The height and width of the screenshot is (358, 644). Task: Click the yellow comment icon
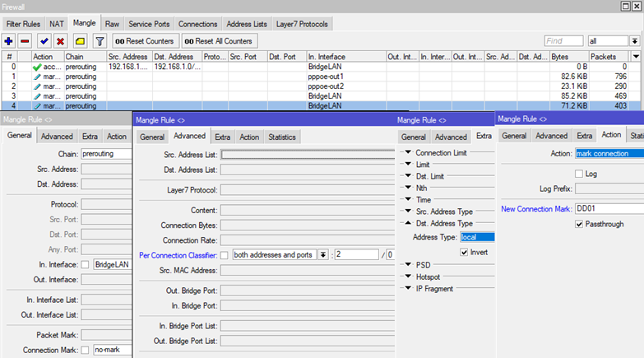tap(80, 40)
